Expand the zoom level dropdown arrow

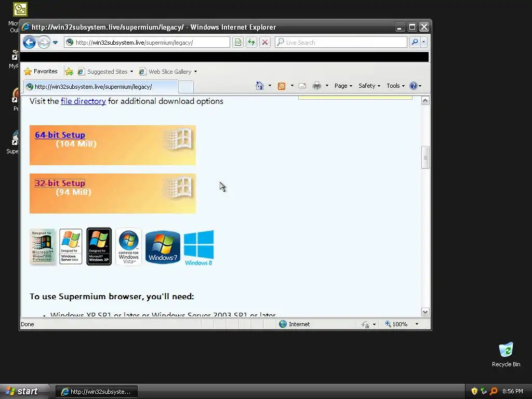417,324
